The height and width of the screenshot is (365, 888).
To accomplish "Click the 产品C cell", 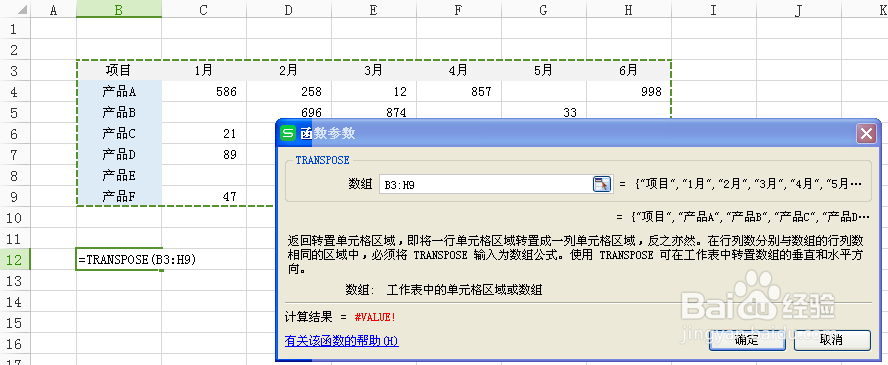I will [119, 133].
